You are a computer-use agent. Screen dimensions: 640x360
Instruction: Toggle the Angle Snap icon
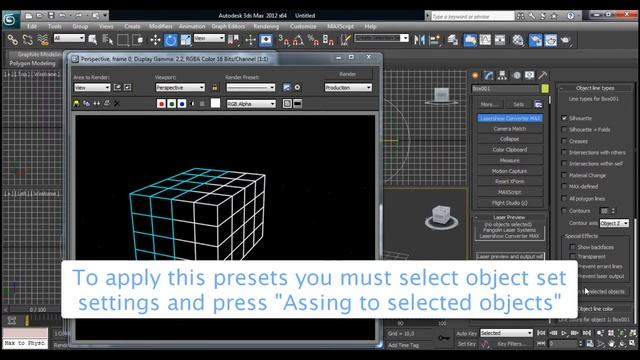pos(298,40)
